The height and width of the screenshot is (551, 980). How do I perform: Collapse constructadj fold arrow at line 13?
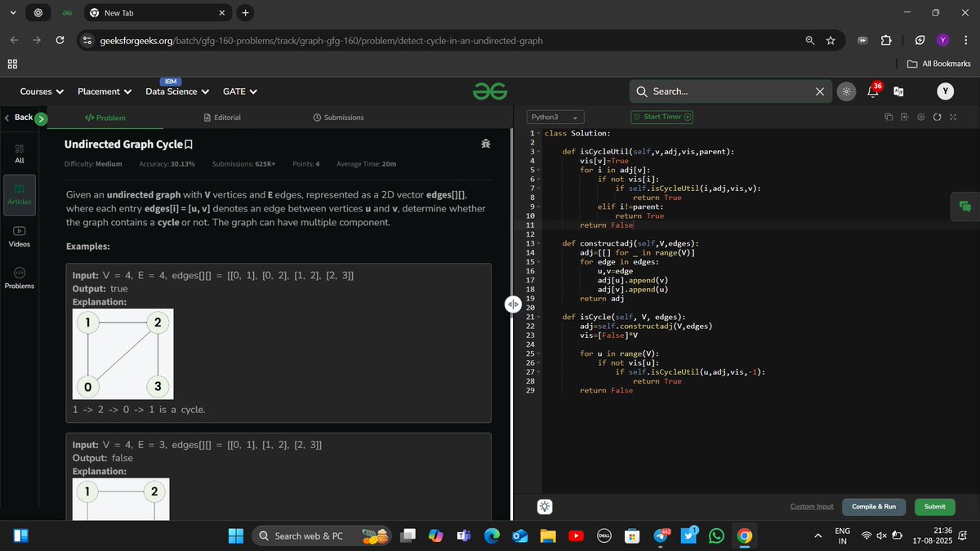tap(538, 243)
